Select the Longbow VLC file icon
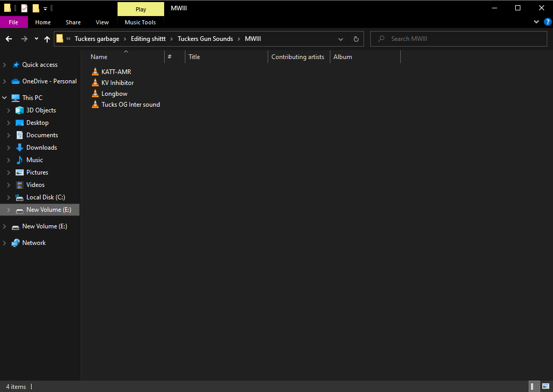 (95, 94)
